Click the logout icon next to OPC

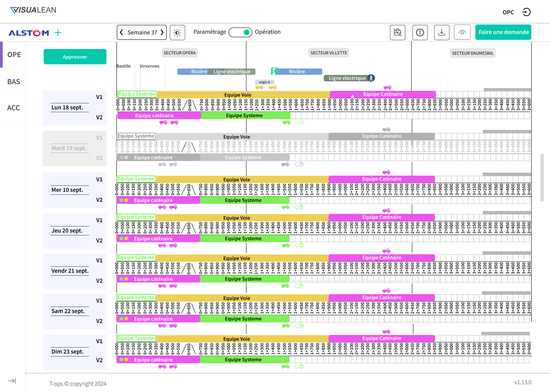click(526, 12)
